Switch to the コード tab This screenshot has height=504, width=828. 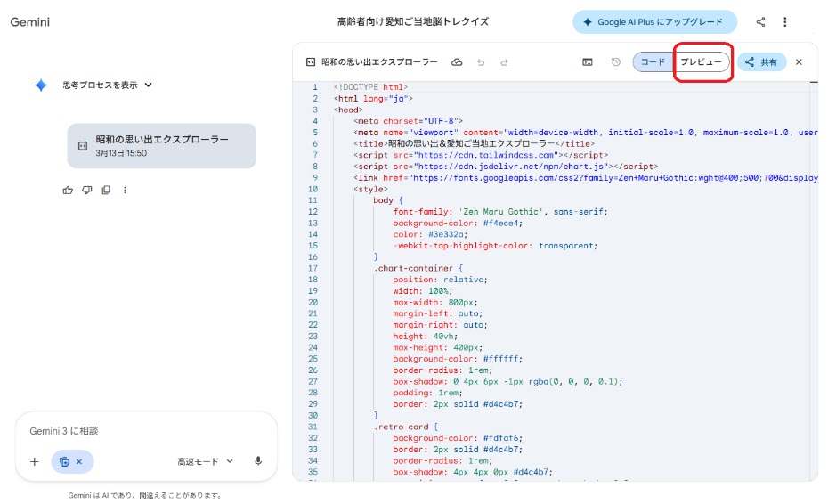pyautogui.click(x=653, y=62)
